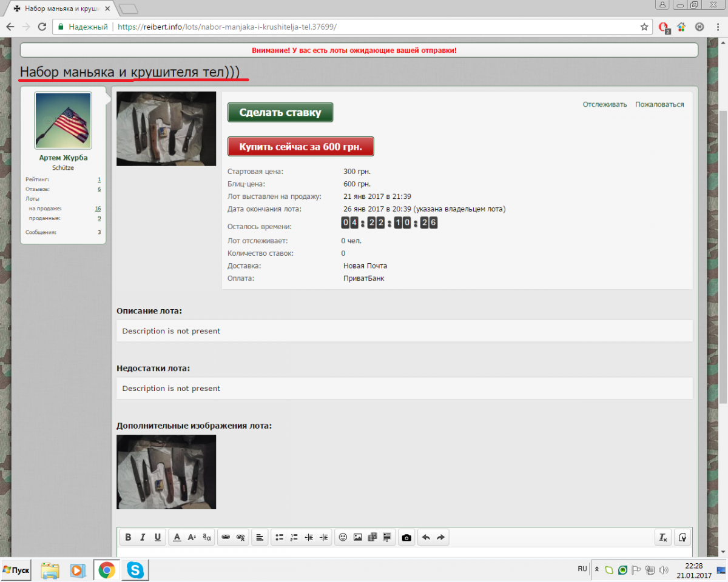Viewport: 728px width, 582px height.
Task: Open the ad blocker extension icon
Action: (664, 27)
